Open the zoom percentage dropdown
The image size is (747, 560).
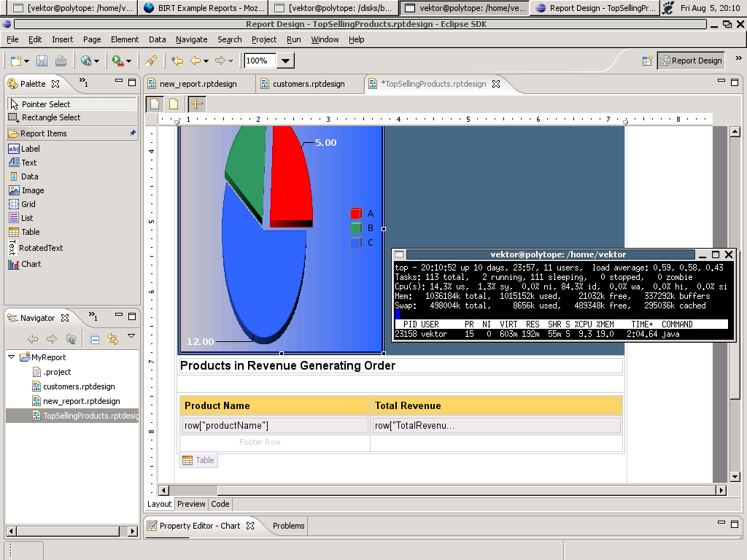[x=286, y=61]
